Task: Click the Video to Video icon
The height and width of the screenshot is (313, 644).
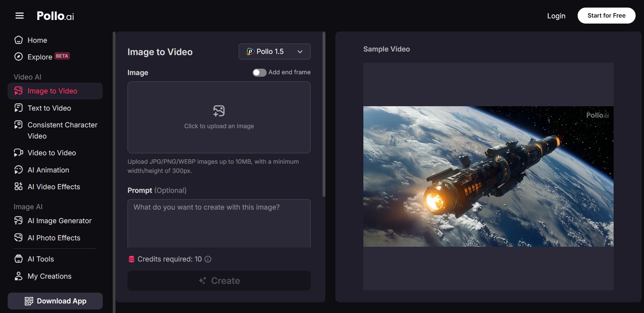Action: pyautogui.click(x=18, y=153)
